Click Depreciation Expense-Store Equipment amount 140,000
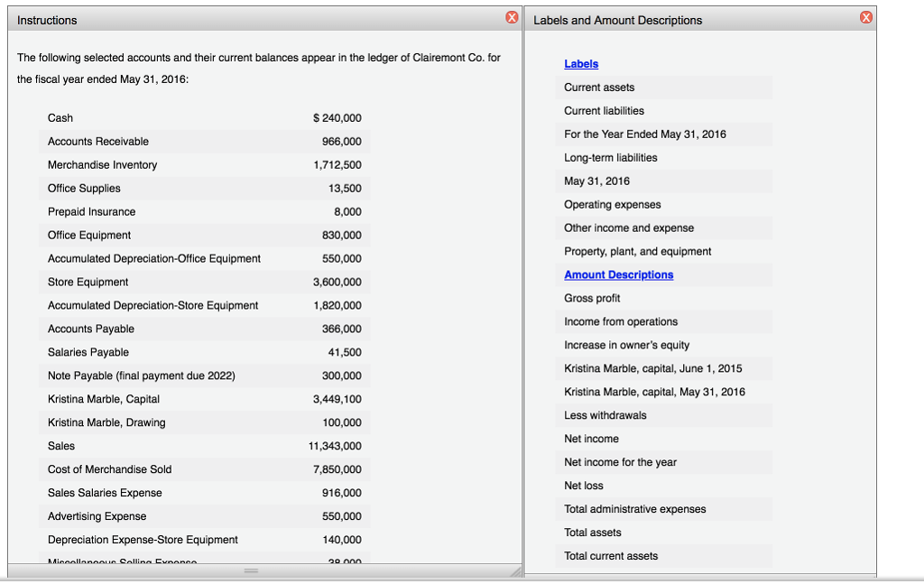Image resolution: width=924 pixels, height=584 pixels. pyautogui.click(x=342, y=540)
